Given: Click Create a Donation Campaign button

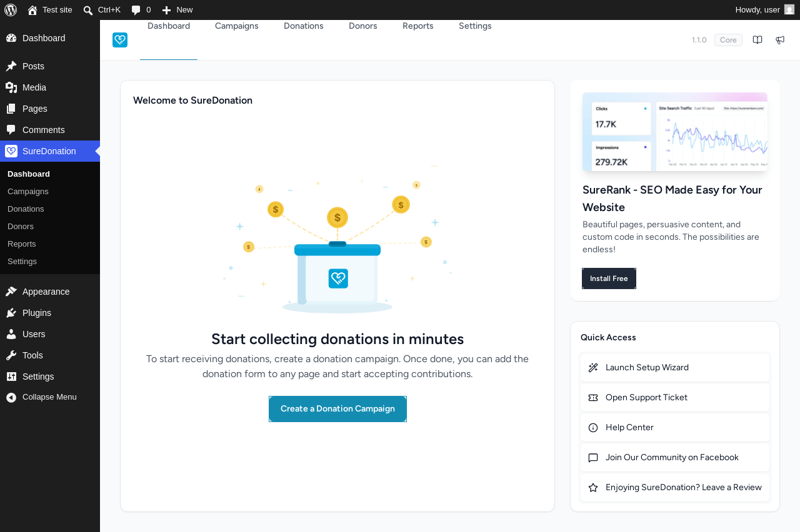Looking at the screenshot, I should (x=337, y=409).
